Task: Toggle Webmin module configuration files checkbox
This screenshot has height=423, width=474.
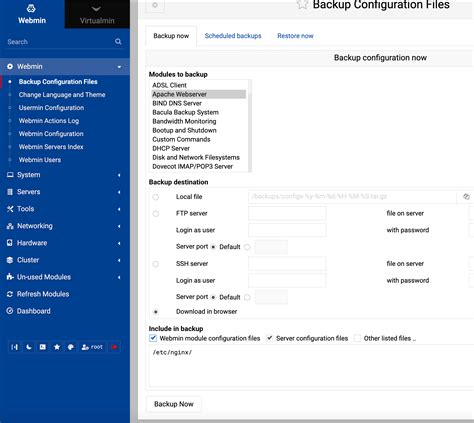Action: pyautogui.click(x=153, y=338)
